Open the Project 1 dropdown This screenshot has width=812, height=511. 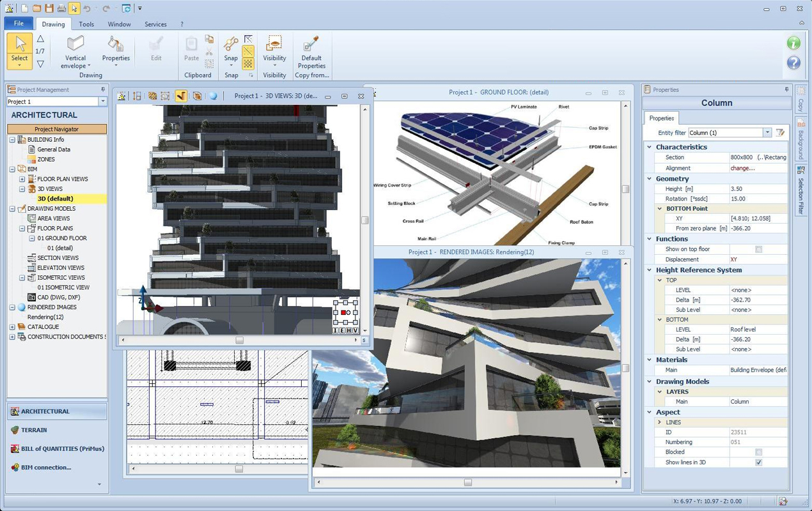click(x=102, y=102)
